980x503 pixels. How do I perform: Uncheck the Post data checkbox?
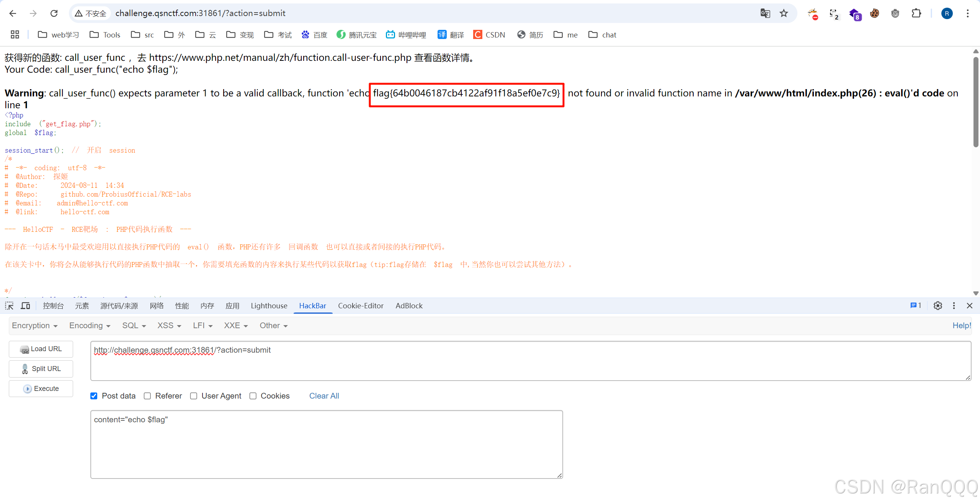pos(94,396)
